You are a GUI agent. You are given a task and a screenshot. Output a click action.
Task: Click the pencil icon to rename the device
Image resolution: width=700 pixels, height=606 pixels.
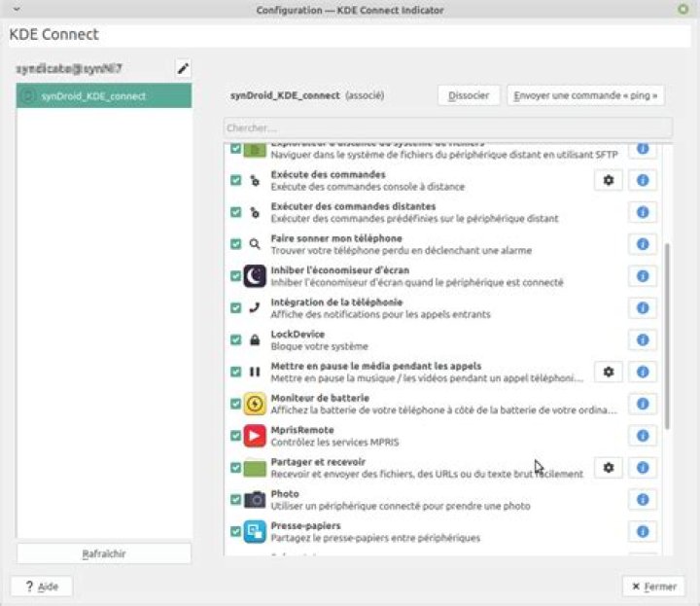(x=183, y=69)
